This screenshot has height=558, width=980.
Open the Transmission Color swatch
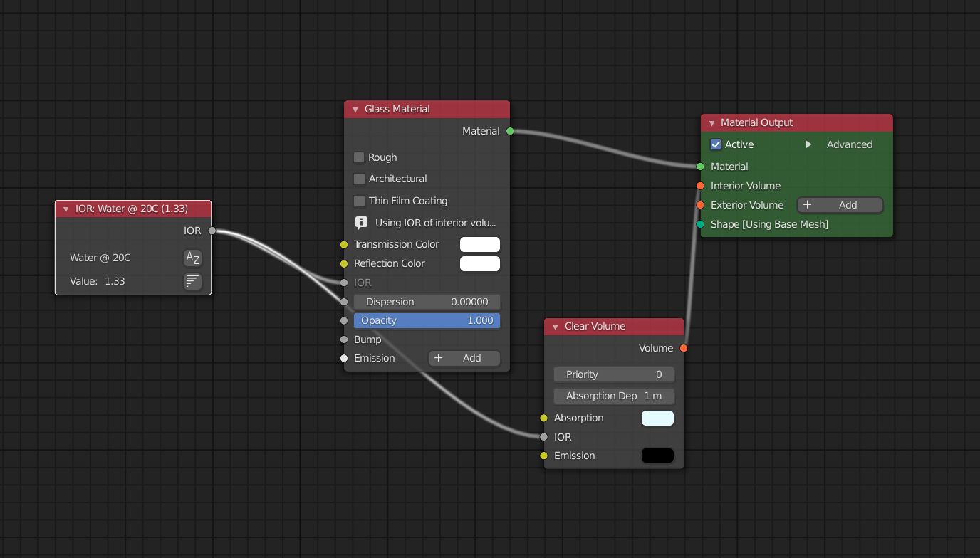click(479, 244)
